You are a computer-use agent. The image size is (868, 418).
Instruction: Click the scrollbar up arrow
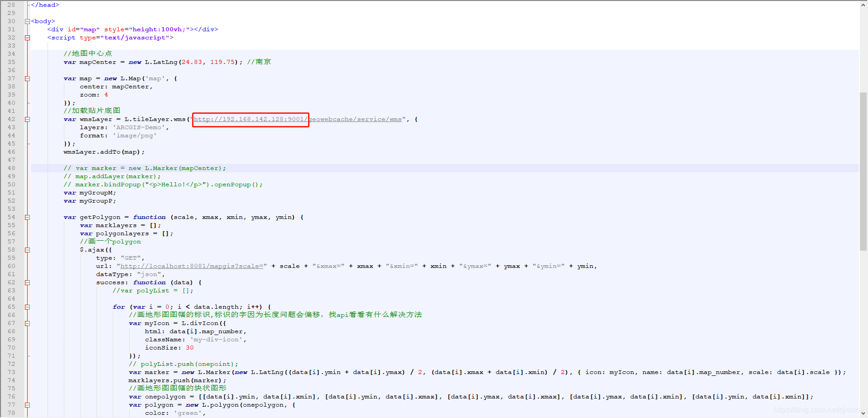863,5
